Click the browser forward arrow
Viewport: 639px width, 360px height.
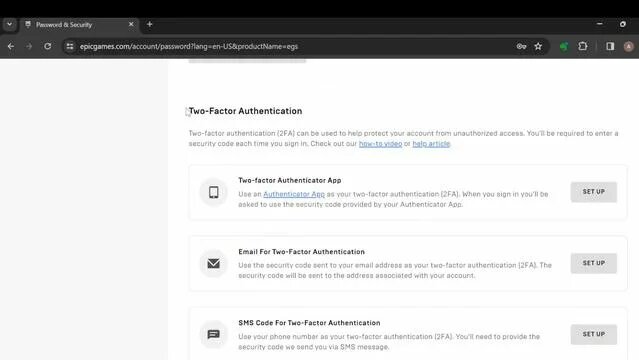click(29, 46)
